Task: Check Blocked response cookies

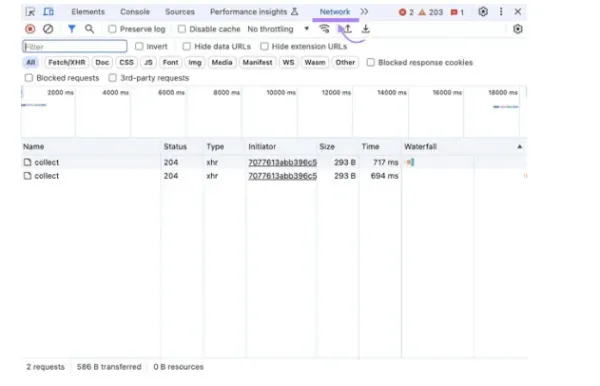Action: pos(370,62)
